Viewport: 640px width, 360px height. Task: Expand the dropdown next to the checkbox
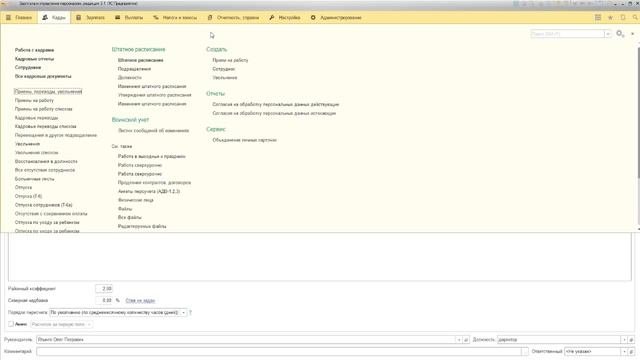click(89, 324)
